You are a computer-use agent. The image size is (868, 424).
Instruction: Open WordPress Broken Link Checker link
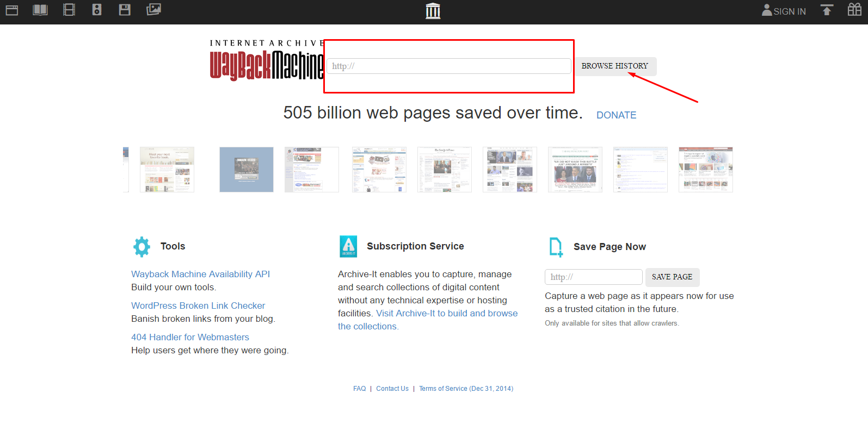click(198, 306)
